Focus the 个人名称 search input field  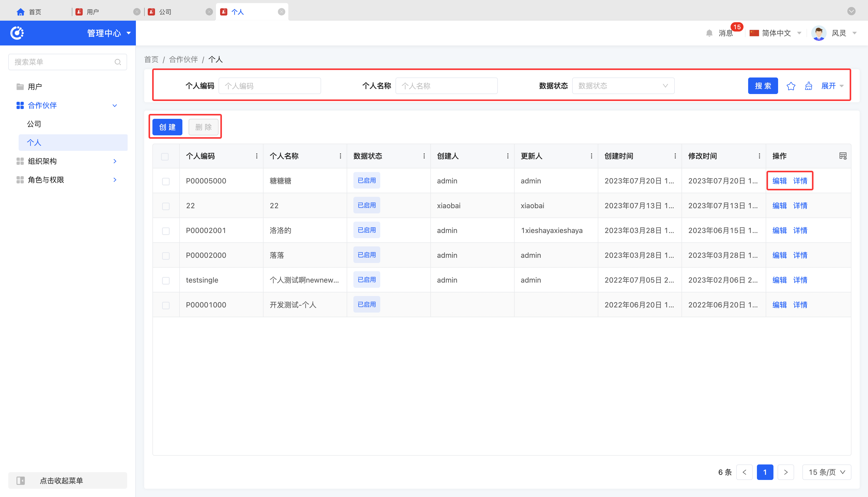tap(446, 86)
